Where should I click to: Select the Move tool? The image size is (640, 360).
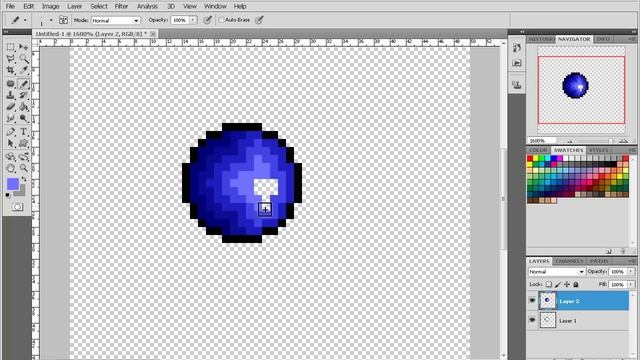(x=24, y=47)
